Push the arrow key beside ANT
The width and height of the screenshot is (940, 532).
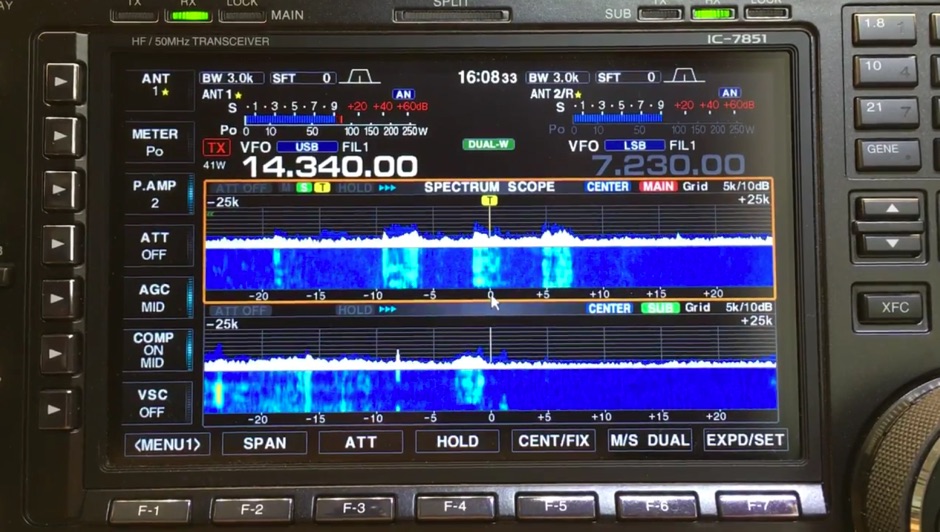tap(61, 82)
